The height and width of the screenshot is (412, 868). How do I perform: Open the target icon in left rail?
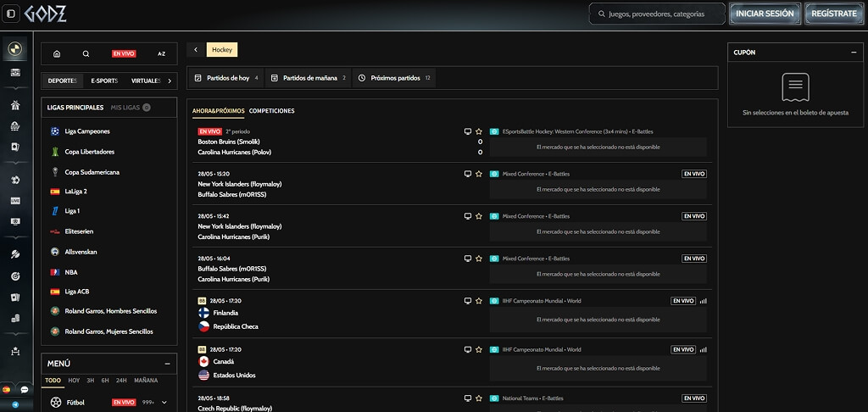click(15, 276)
